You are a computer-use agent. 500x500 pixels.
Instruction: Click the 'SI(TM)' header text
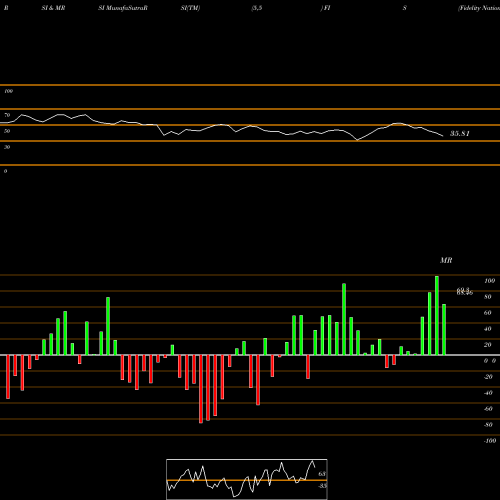coord(190,8)
